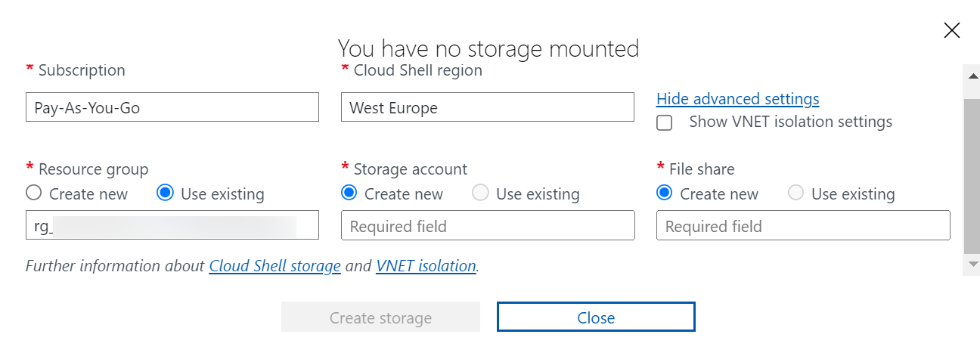This screenshot has width=980, height=359.
Task: Open the VNET isolation info link
Action: [x=426, y=266]
